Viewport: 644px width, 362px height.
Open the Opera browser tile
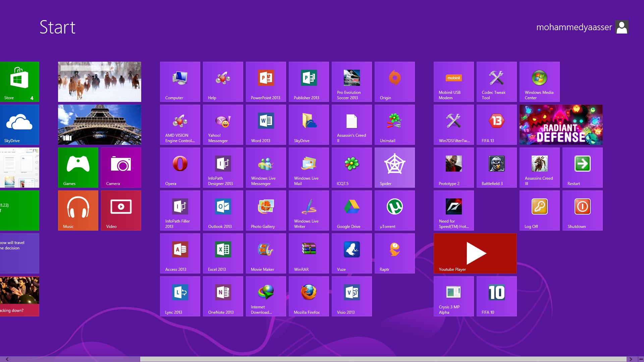pos(180,168)
